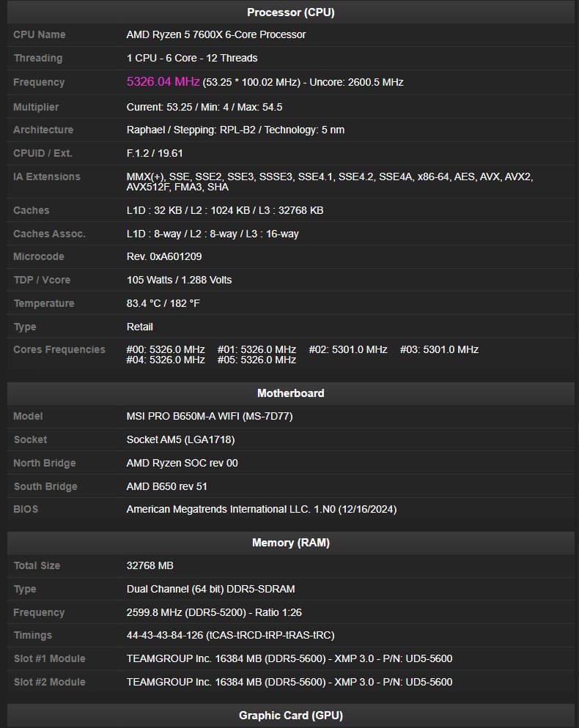Click the Total Size row label

[x=37, y=566]
